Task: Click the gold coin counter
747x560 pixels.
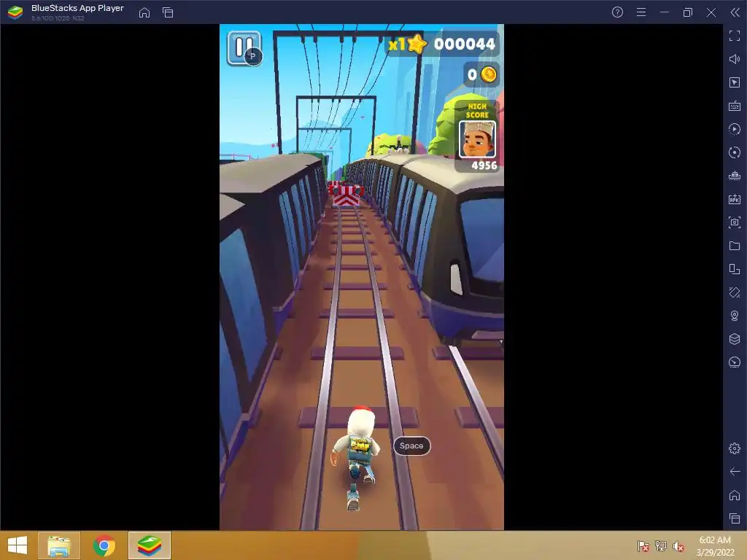Action: tap(481, 75)
